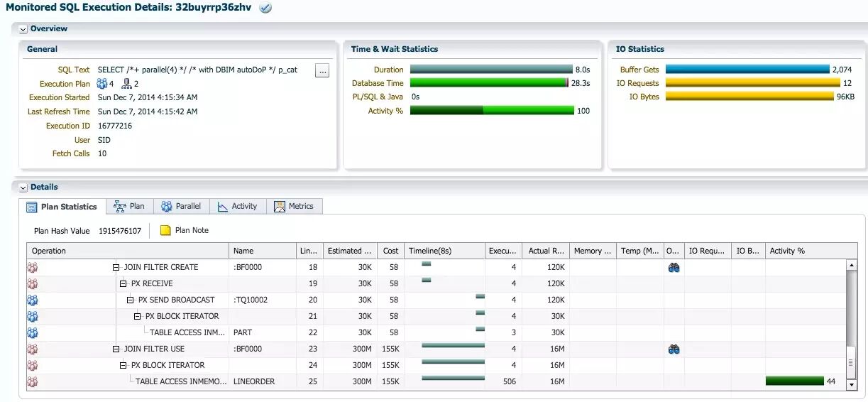This screenshot has width=868, height=402.
Task: Click the LINEORDER activity bar showing 44
Action: click(x=795, y=381)
